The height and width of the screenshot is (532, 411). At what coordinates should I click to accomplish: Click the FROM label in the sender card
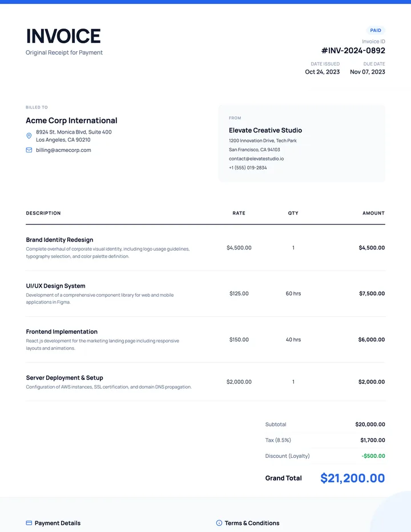pyautogui.click(x=235, y=118)
